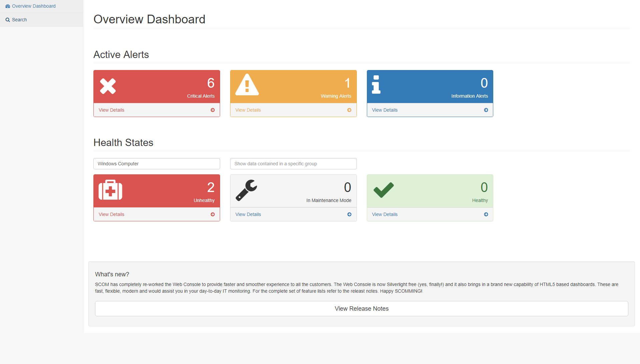This screenshot has height=364, width=640.
Task: Click the Healthy green checkmark icon
Action: (x=384, y=190)
